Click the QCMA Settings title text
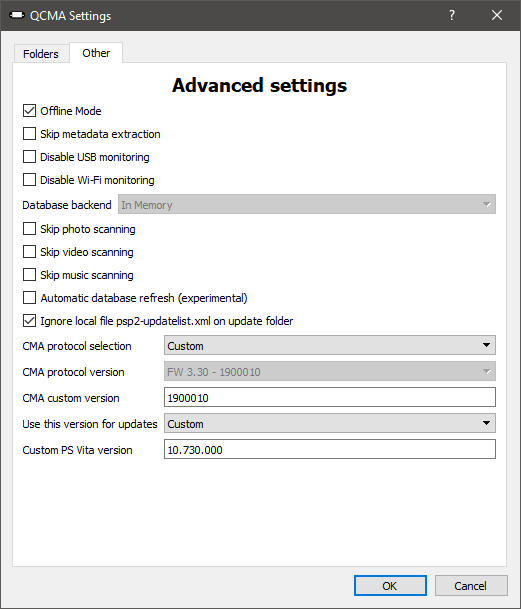Image resolution: width=521 pixels, height=609 pixels. 70,16
